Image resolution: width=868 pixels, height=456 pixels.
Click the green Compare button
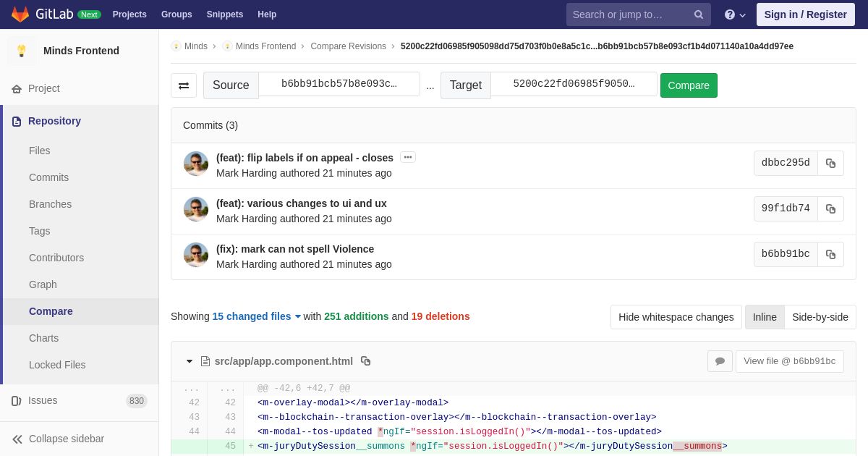click(689, 85)
